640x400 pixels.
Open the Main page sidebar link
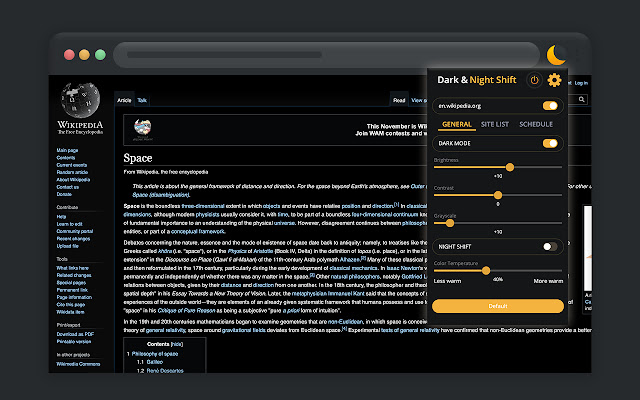point(67,150)
